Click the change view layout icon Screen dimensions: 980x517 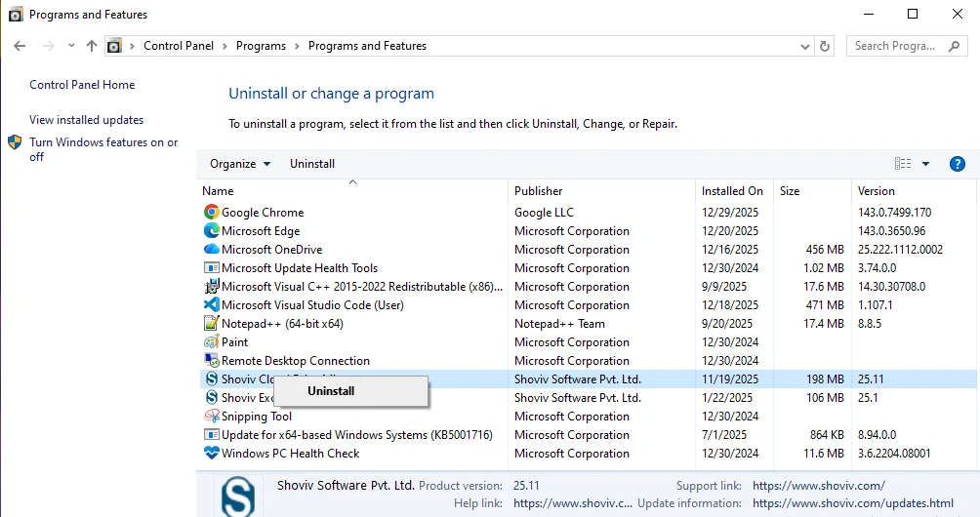click(903, 164)
